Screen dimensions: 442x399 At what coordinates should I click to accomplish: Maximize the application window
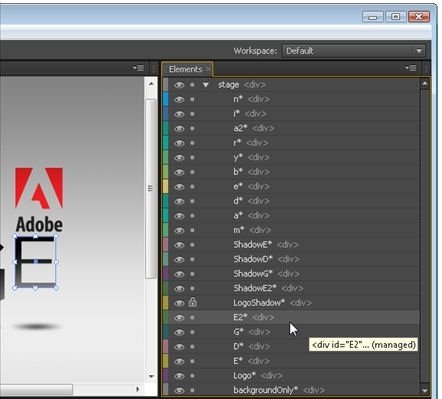[x=396, y=16]
